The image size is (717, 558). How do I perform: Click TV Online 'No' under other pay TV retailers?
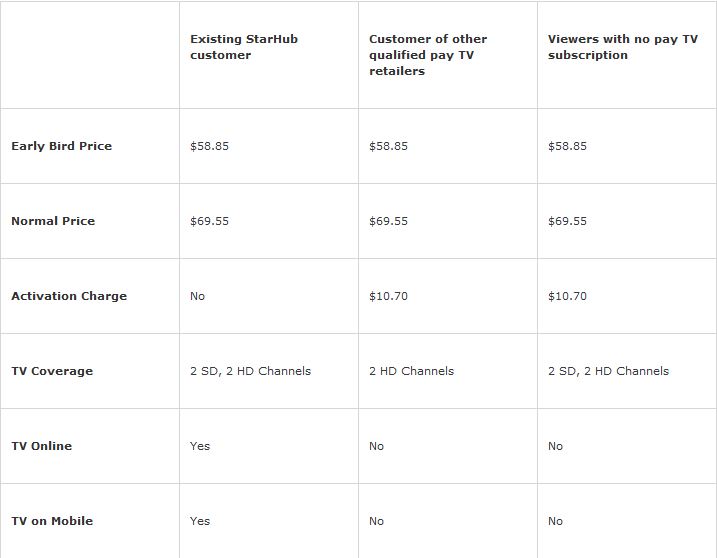pyautogui.click(x=376, y=446)
